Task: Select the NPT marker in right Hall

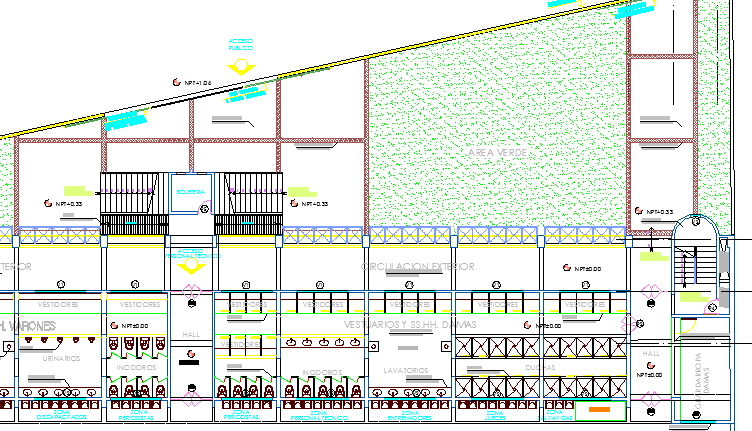Action: tap(652, 373)
